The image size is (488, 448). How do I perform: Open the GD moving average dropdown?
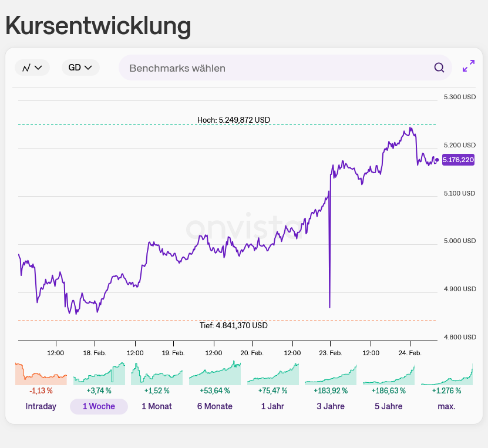tap(80, 68)
